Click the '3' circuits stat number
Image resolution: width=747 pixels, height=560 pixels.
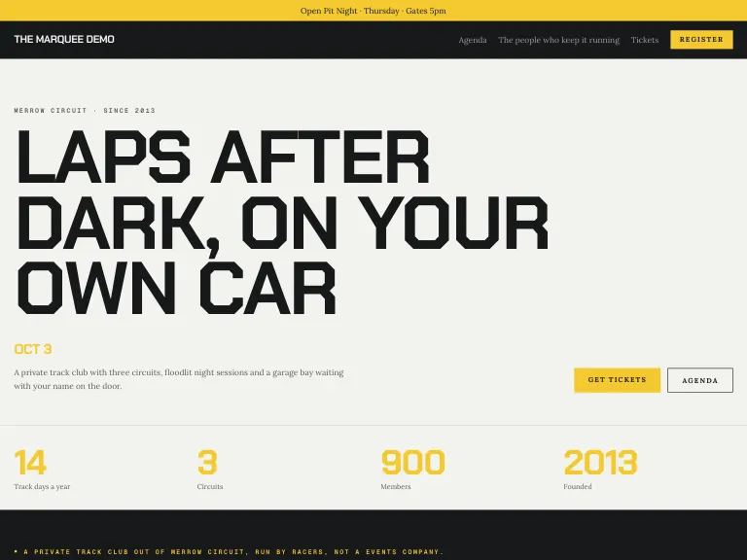(207, 463)
